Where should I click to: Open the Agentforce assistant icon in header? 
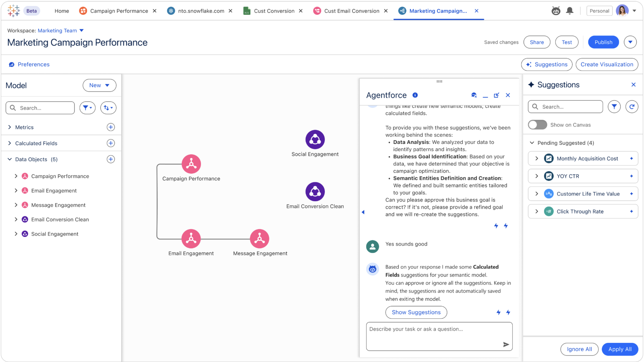(x=556, y=11)
